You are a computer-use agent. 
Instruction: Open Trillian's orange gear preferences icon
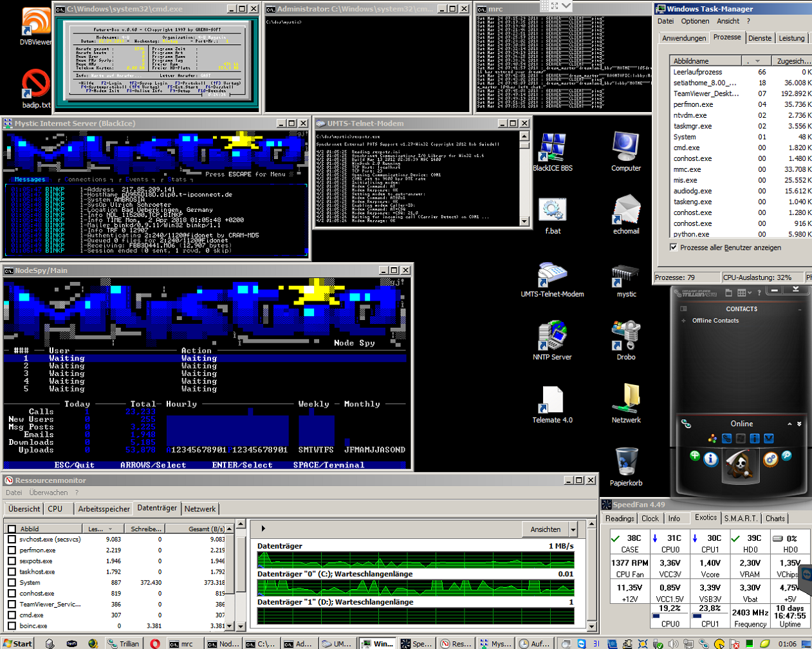[770, 459]
